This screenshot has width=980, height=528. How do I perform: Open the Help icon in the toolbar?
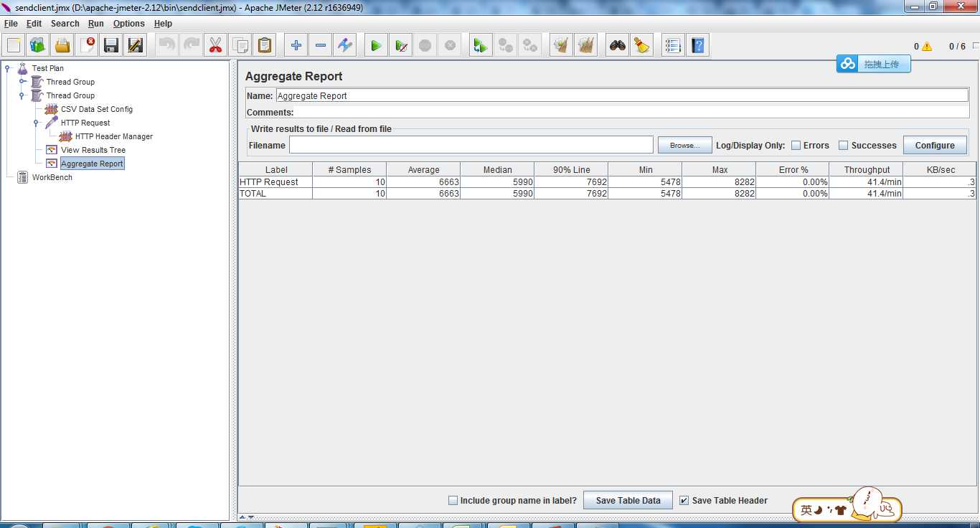pos(698,46)
